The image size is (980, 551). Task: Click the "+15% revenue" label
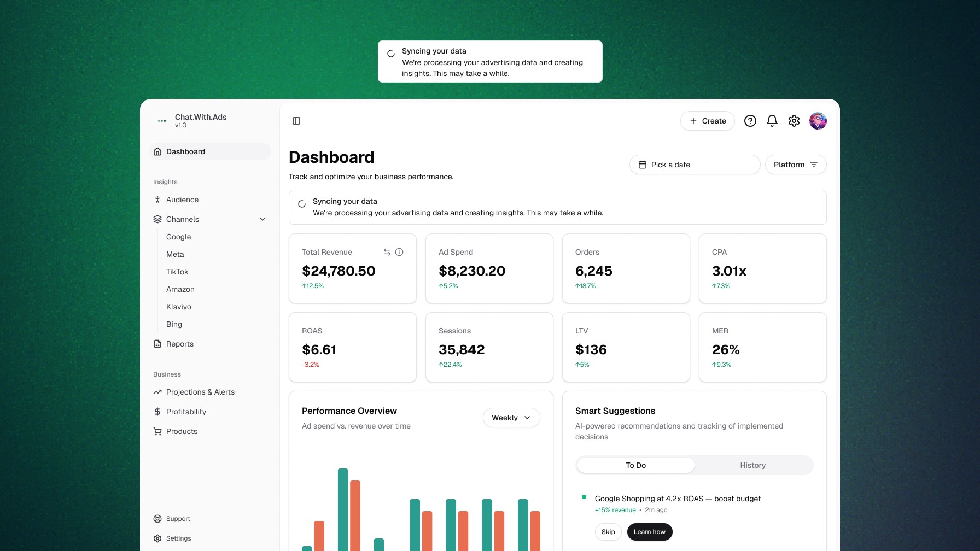click(615, 510)
